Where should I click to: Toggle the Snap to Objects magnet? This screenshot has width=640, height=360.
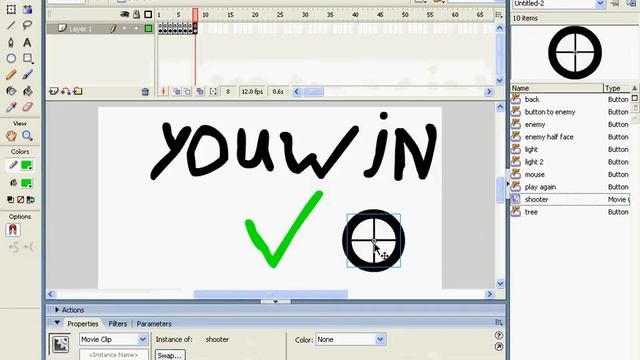[x=13, y=230]
